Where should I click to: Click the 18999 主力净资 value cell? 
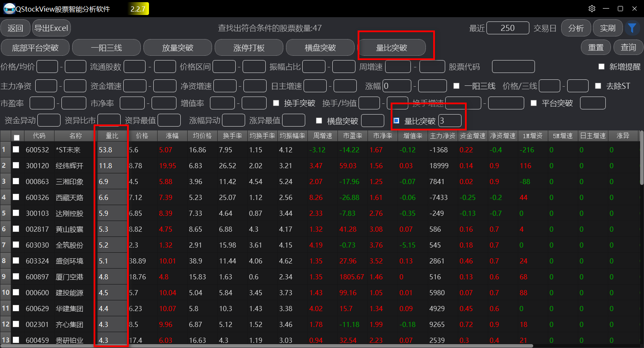pos(443,166)
